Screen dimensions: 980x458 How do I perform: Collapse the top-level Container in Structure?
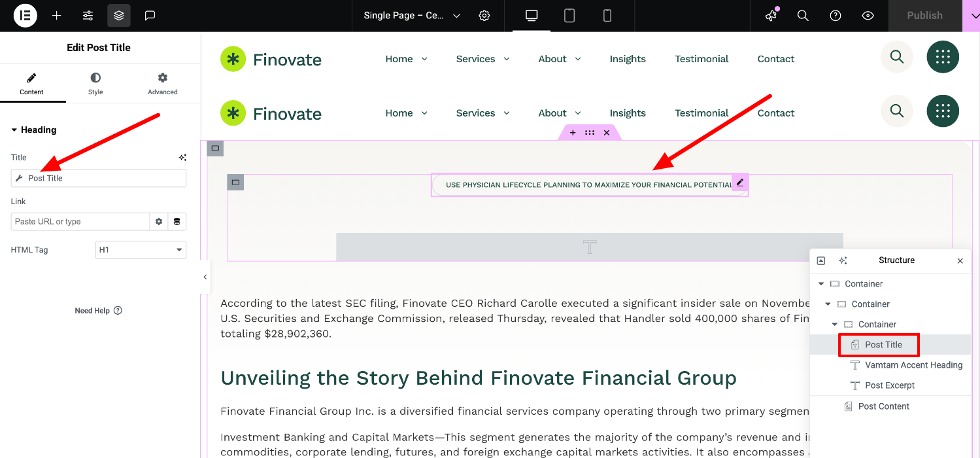(x=821, y=284)
